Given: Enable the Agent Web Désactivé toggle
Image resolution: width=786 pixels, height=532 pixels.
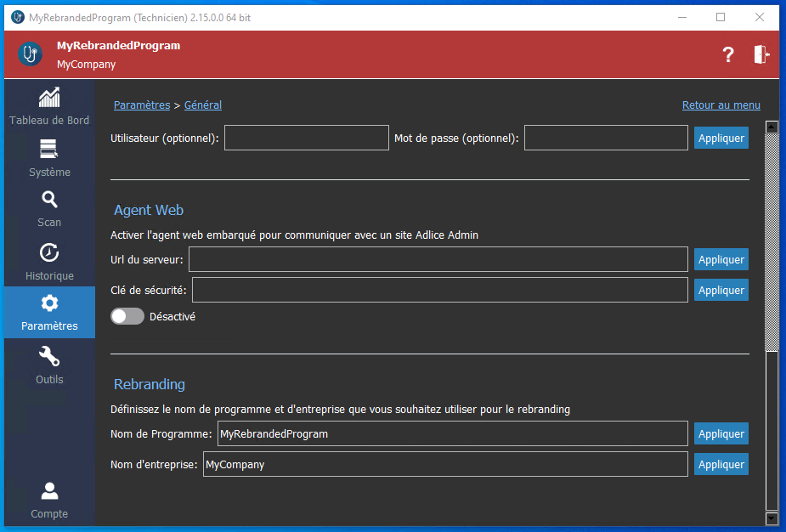Looking at the screenshot, I should [127, 316].
